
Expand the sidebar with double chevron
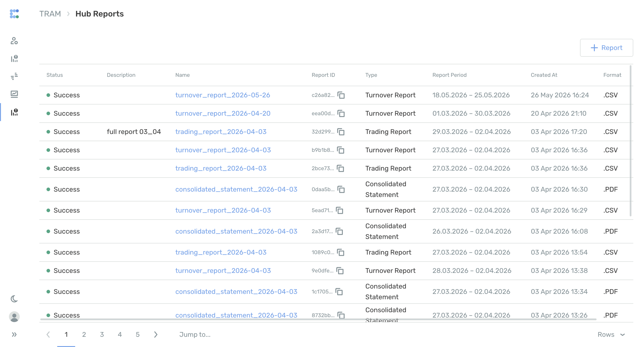[14, 334]
